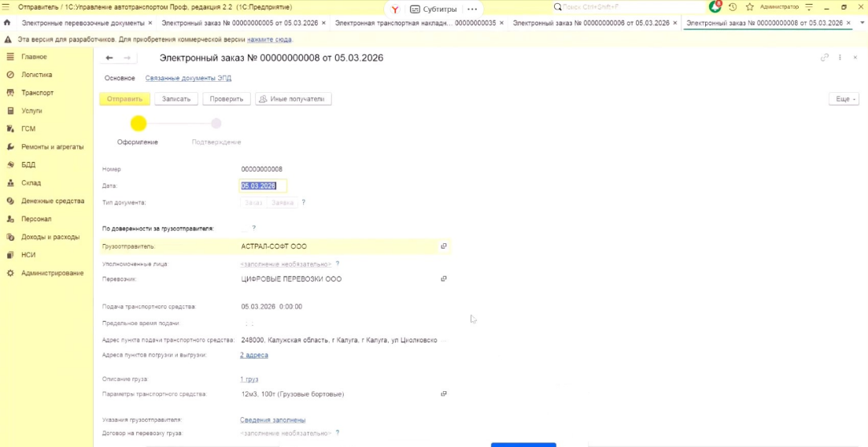
Task: Select document type Заявка
Action: [x=282, y=202]
